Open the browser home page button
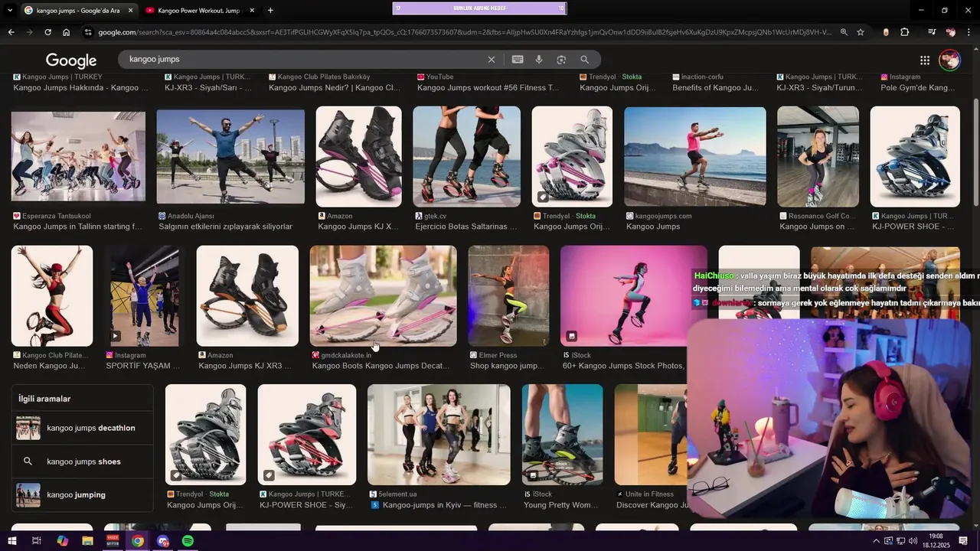The width and height of the screenshot is (980, 551). (67, 32)
